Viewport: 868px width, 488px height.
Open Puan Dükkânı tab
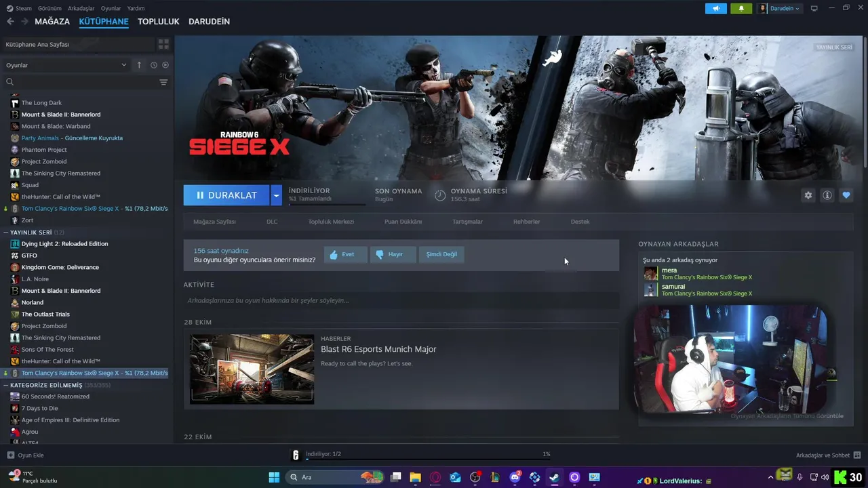tap(403, 222)
